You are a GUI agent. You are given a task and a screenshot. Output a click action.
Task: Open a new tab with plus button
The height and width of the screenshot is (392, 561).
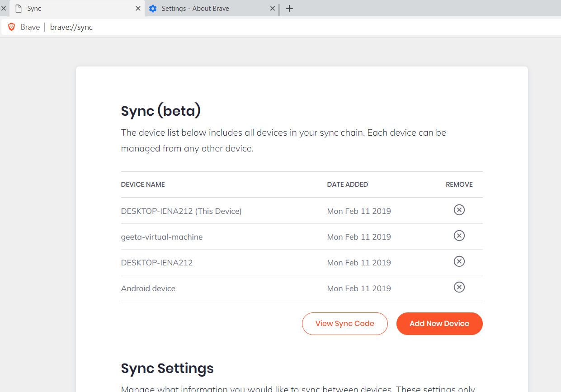tap(290, 9)
